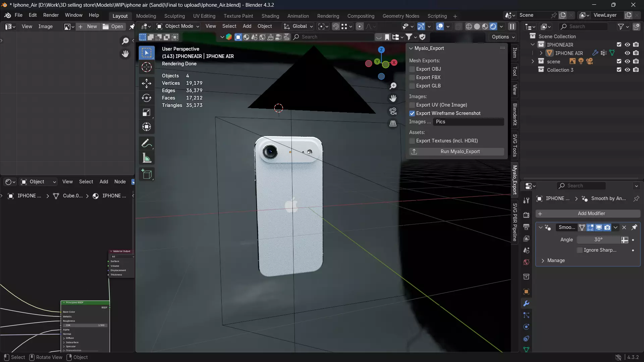644x362 pixels.
Task: Select the Add Cube tool
Action: coord(147,174)
